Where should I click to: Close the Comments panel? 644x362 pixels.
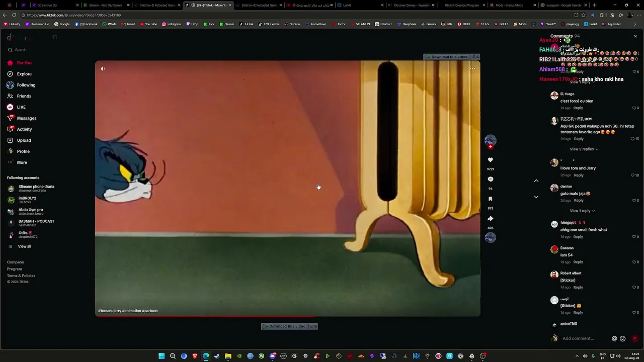pyautogui.click(x=635, y=36)
